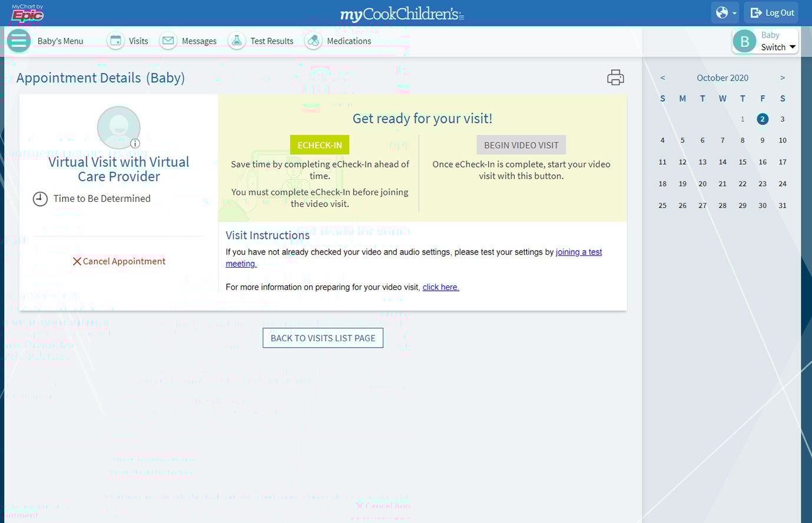
Task: Open Baby's Menu hamburger icon
Action: (19, 41)
